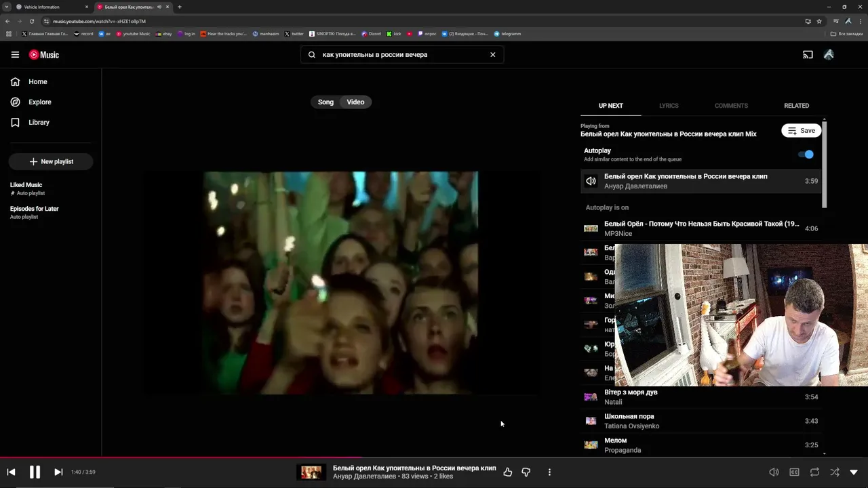The height and width of the screenshot is (488, 868).
Task: Open the Dicord bookmark
Action: 371,34
